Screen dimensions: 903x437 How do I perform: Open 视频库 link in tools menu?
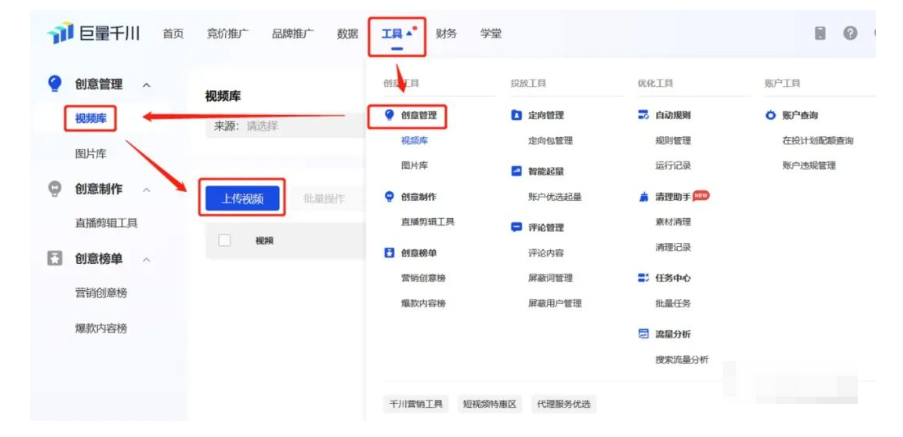pos(415,140)
